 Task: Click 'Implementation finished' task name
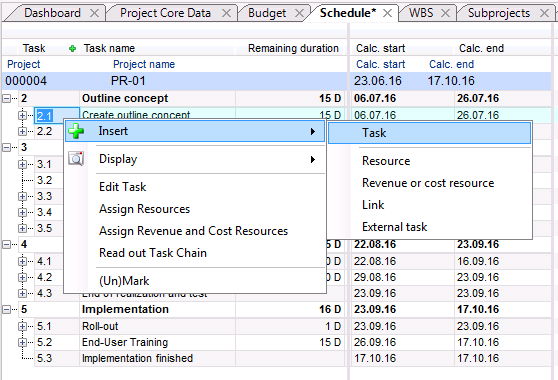pyautogui.click(x=137, y=358)
